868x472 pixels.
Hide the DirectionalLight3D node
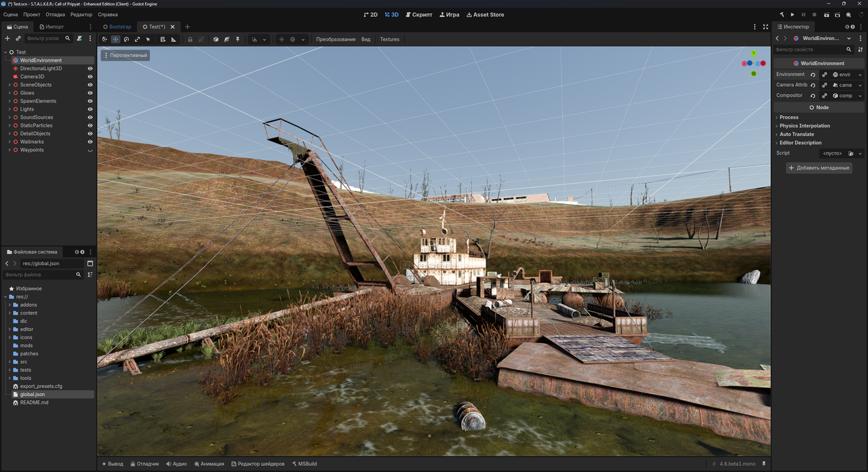(x=90, y=68)
